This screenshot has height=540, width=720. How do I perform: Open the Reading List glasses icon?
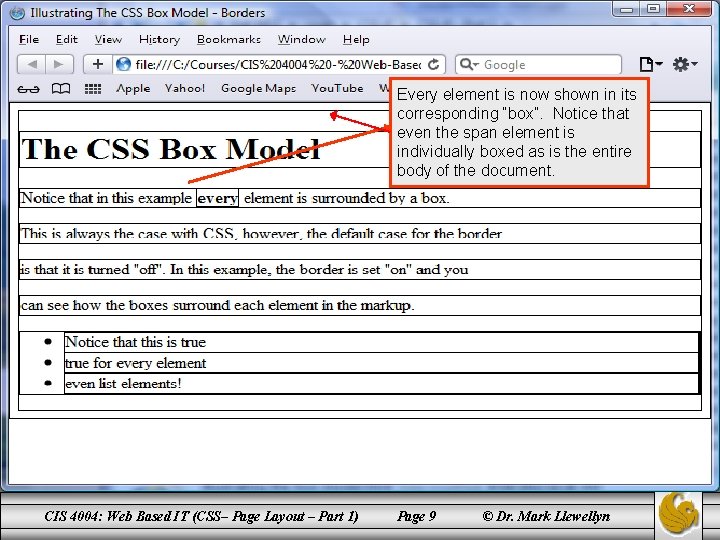pos(28,89)
